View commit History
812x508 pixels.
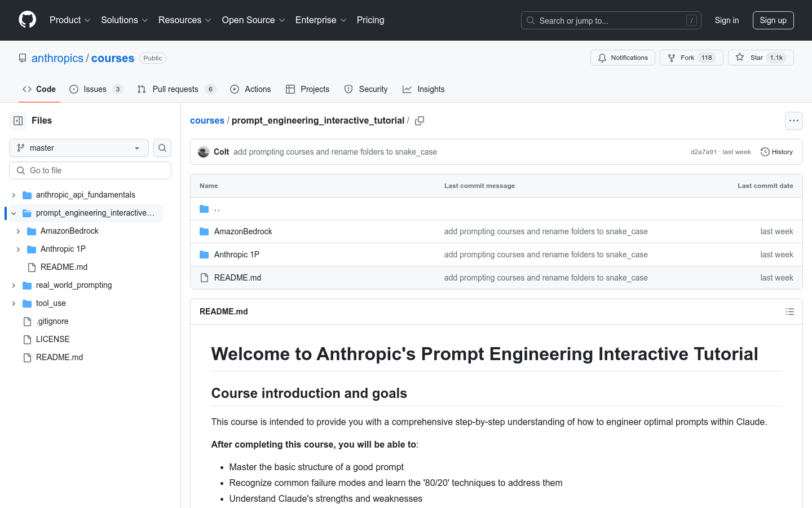point(777,152)
